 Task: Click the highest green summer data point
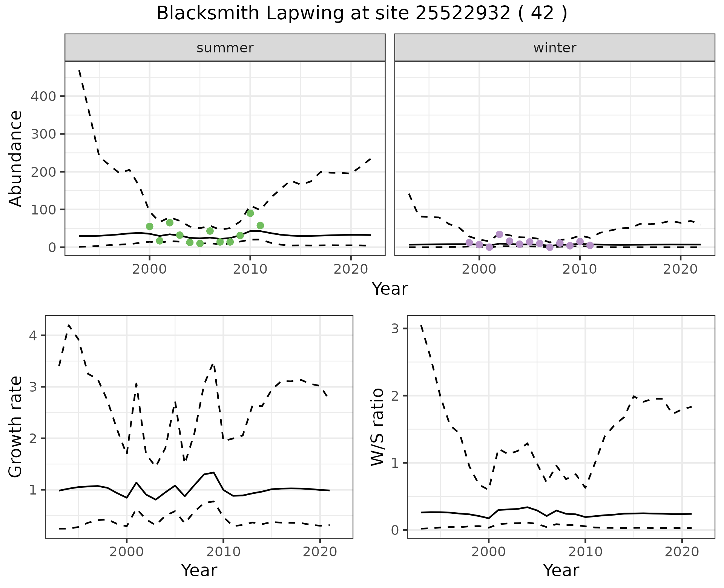pos(250,213)
